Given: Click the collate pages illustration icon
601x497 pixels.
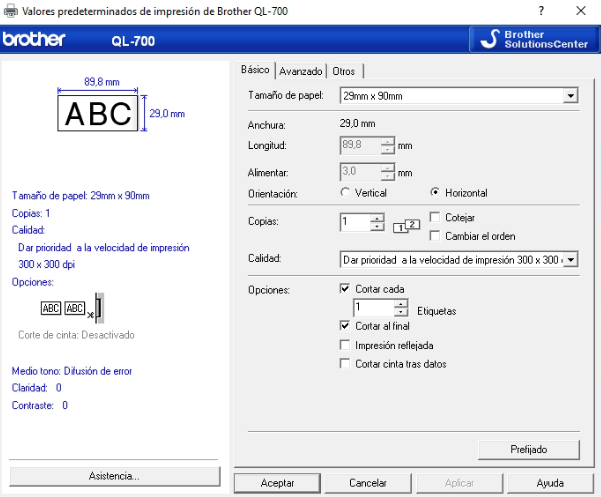Looking at the screenshot, I should tap(406, 226).
